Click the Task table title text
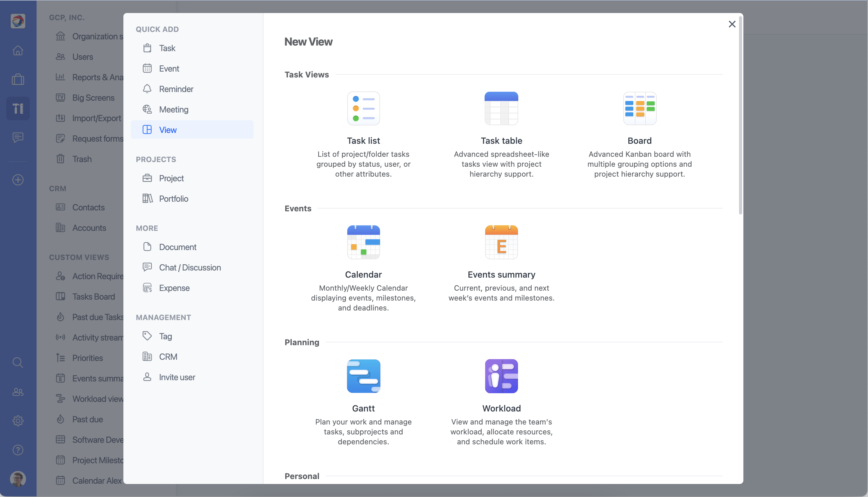This screenshot has height=497, width=868. [501, 141]
